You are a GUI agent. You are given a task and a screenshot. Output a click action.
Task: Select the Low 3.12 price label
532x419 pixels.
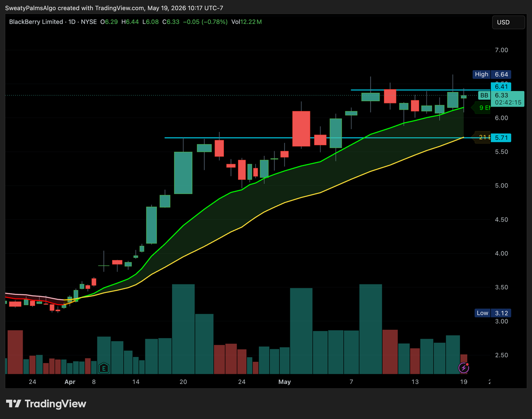click(492, 313)
